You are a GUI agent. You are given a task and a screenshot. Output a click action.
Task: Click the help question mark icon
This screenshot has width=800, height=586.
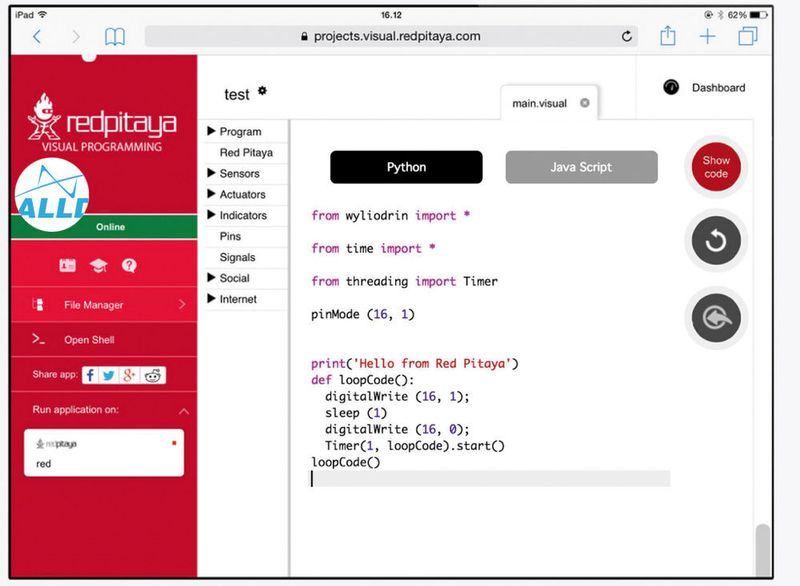point(129,265)
